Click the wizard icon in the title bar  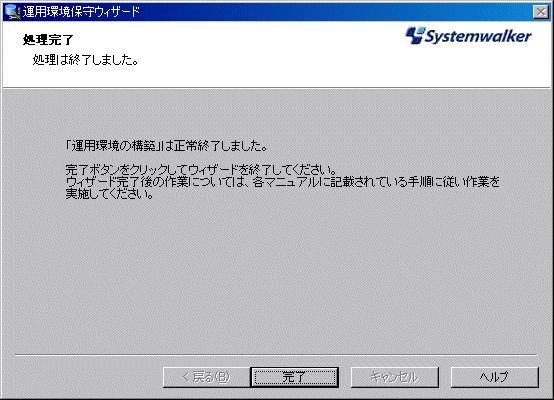pyautogui.click(x=12, y=12)
